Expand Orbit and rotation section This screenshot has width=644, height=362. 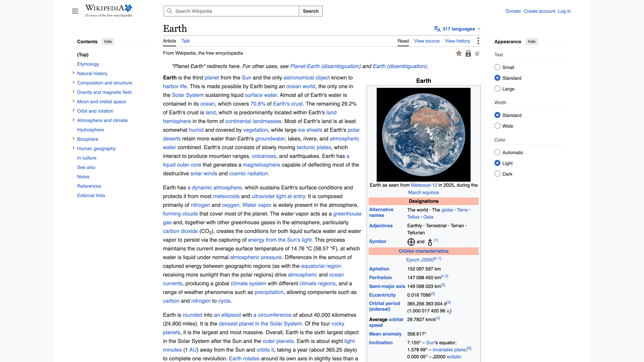tap(73, 110)
